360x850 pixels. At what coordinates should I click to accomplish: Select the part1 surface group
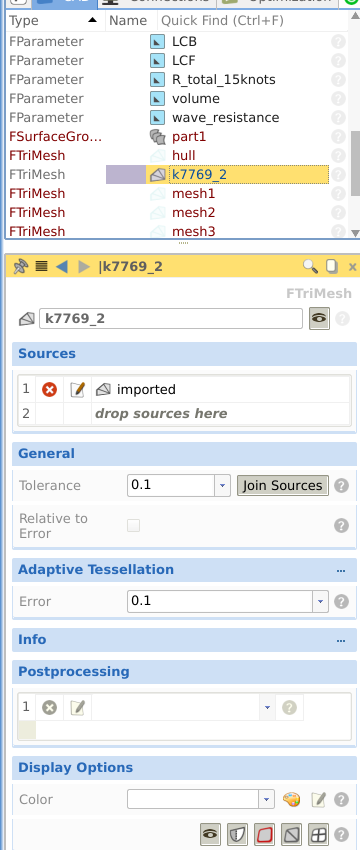189,137
